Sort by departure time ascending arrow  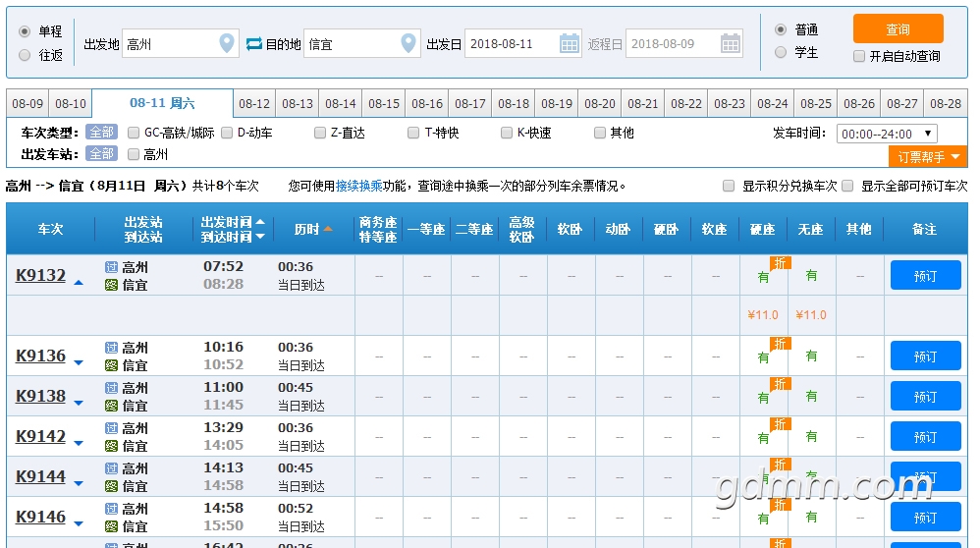tap(260, 222)
